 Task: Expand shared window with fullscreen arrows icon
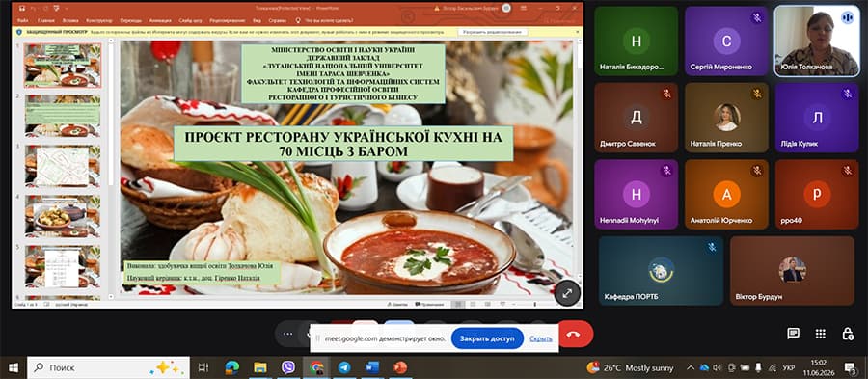567,294
